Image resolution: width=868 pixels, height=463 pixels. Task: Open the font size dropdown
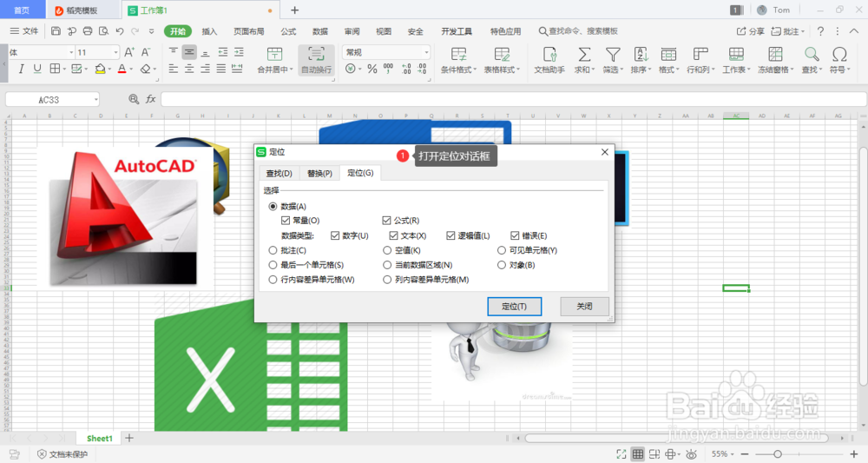pyautogui.click(x=115, y=52)
